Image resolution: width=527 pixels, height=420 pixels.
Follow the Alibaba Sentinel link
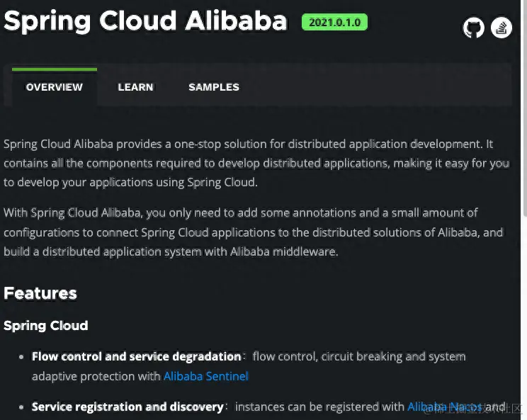pos(205,376)
